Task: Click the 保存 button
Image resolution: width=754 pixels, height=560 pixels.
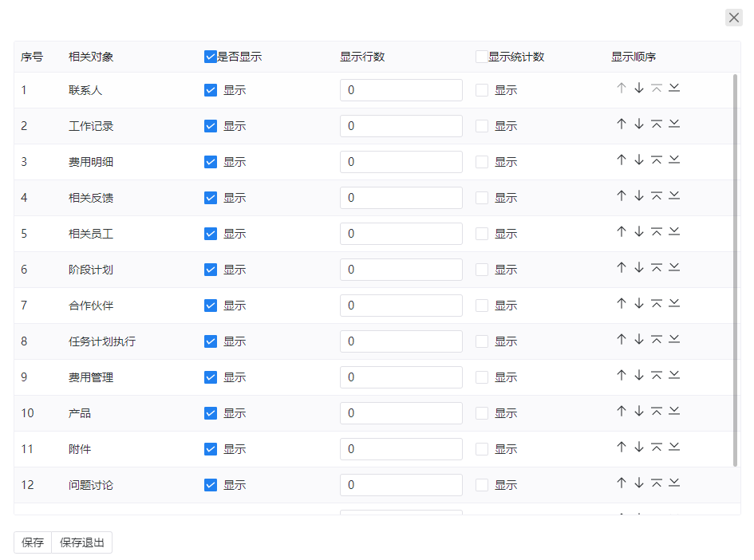Action: point(33,542)
